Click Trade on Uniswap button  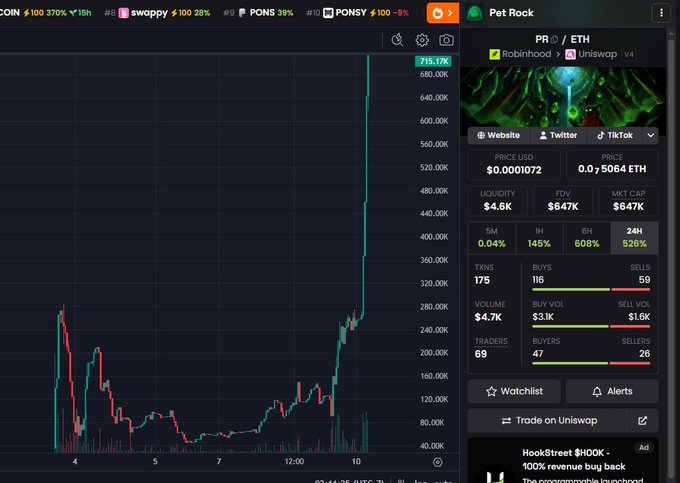(547, 421)
